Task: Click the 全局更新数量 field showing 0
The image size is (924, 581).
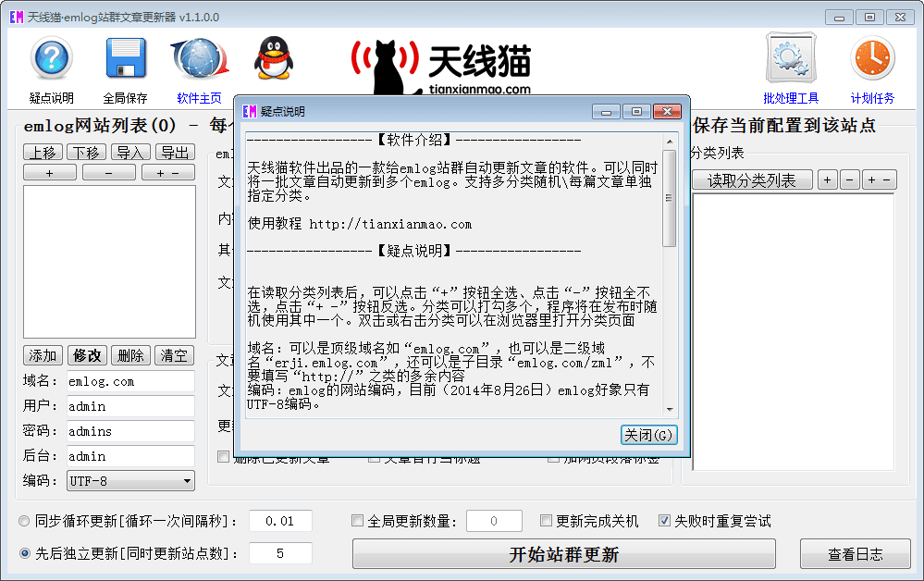Action: (494, 521)
